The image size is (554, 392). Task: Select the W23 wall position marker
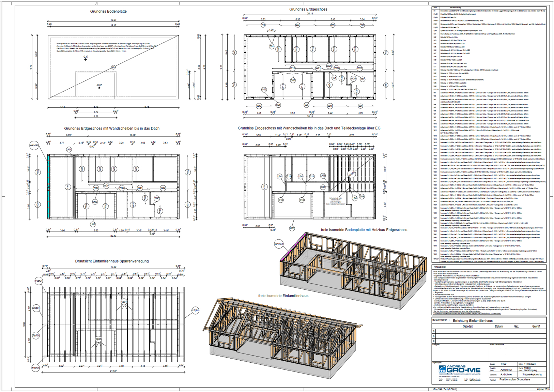point(359,68)
